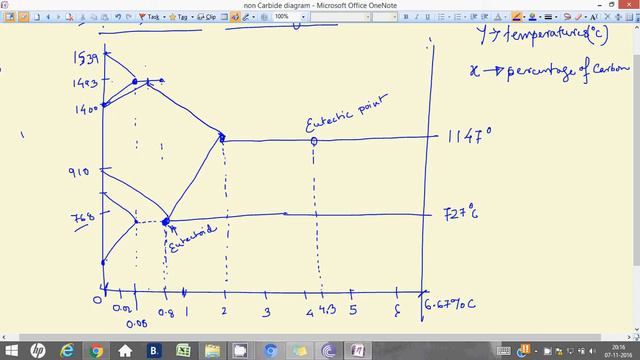
Task: Click the scroll left arrow at bottom
Action: [x=4, y=338]
